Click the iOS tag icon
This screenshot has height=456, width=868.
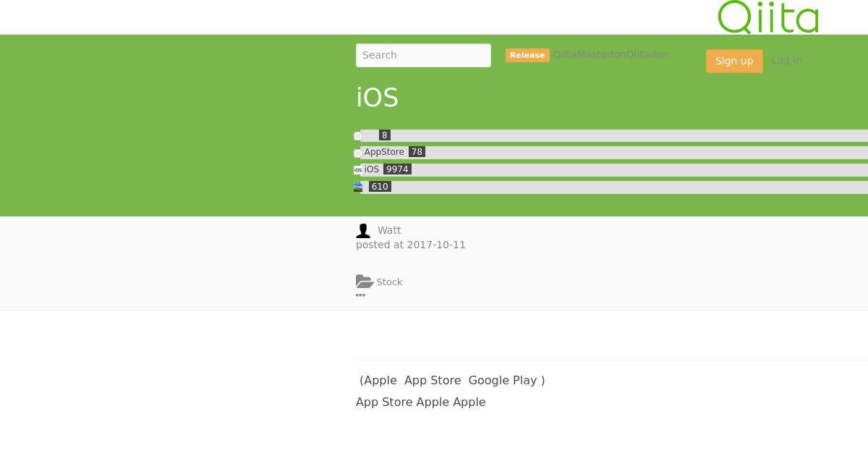[358, 170]
